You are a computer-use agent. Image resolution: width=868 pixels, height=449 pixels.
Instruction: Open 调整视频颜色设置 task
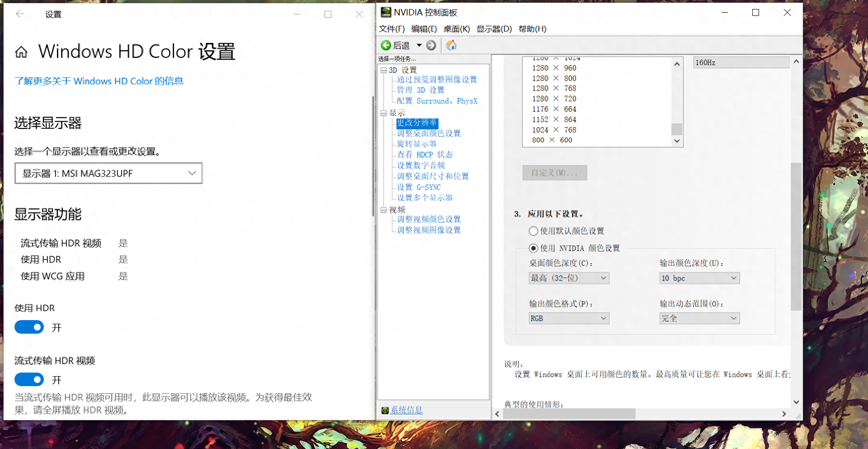coord(429,219)
